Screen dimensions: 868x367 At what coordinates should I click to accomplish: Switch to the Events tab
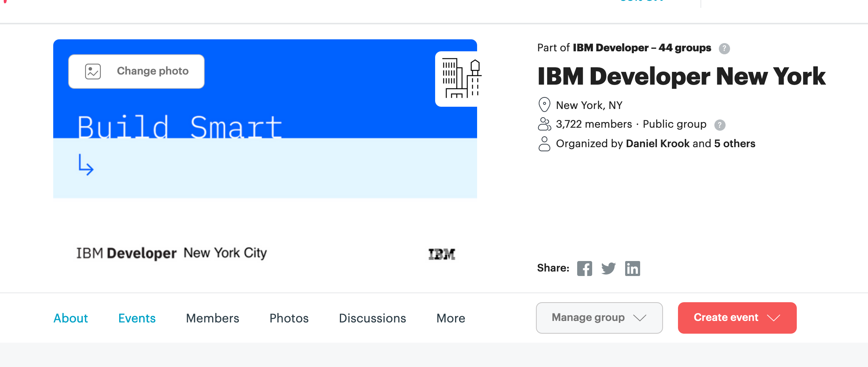[x=137, y=318]
